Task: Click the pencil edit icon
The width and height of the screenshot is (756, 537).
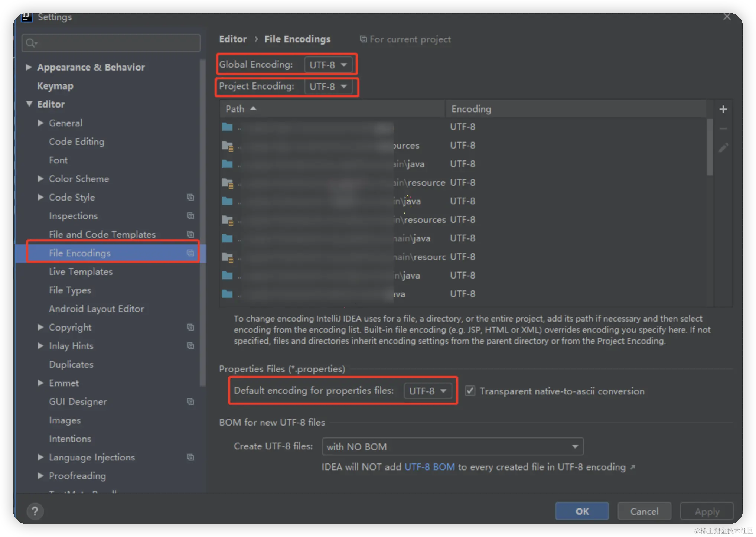Action: (x=723, y=148)
